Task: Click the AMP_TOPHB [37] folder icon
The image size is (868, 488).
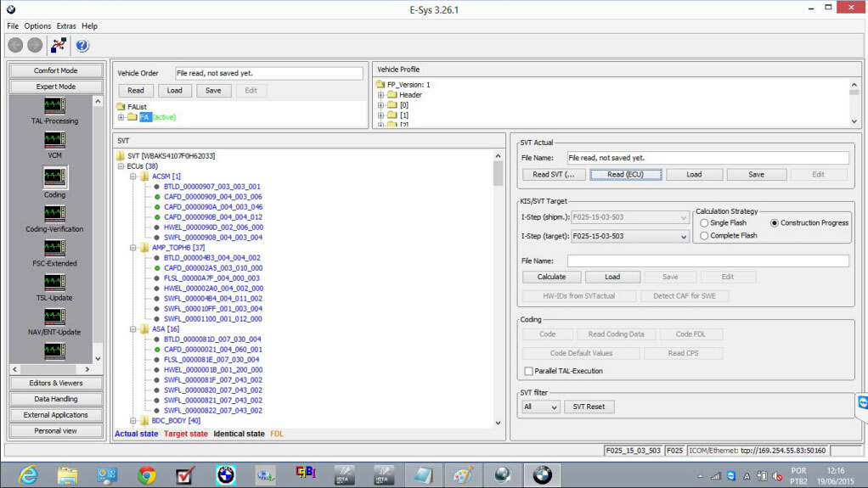Action: (x=144, y=247)
